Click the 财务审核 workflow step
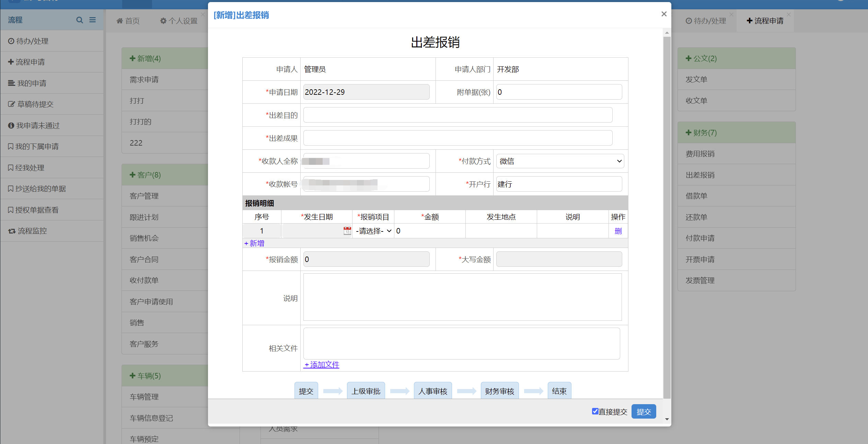 point(500,391)
